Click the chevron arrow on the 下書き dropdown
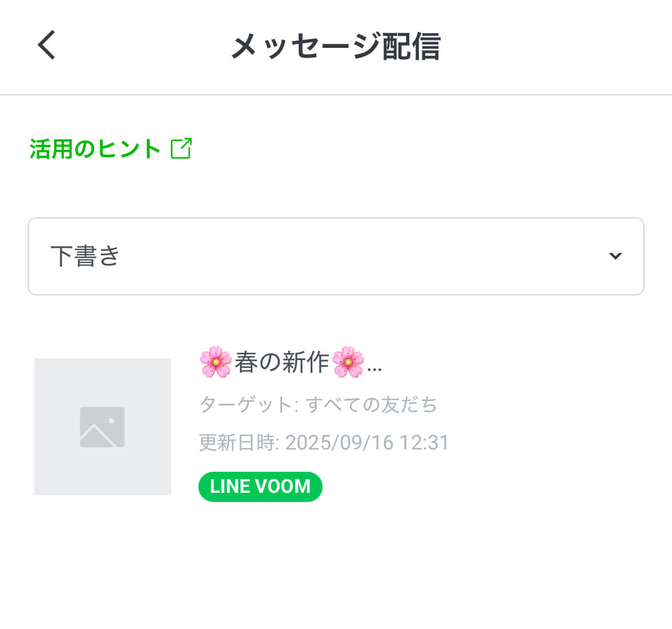This screenshot has width=672, height=629. click(x=615, y=256)
